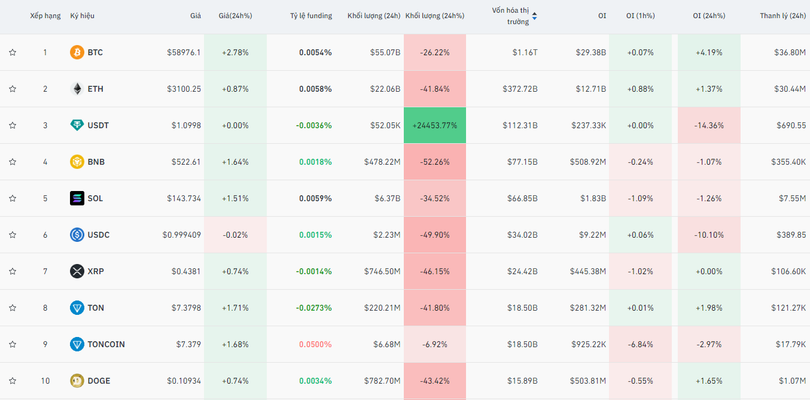Click the green USDT Tether icon

77,125
